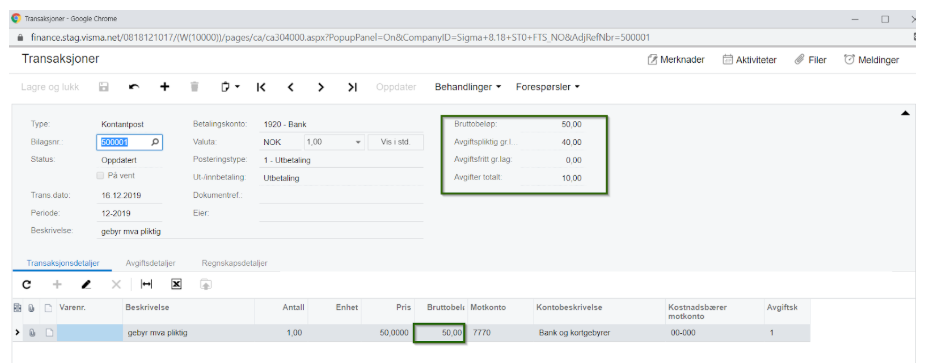925x363 pixels.
Task: Click the undo arrow in the toolbar
Action: tap(134, 87)
